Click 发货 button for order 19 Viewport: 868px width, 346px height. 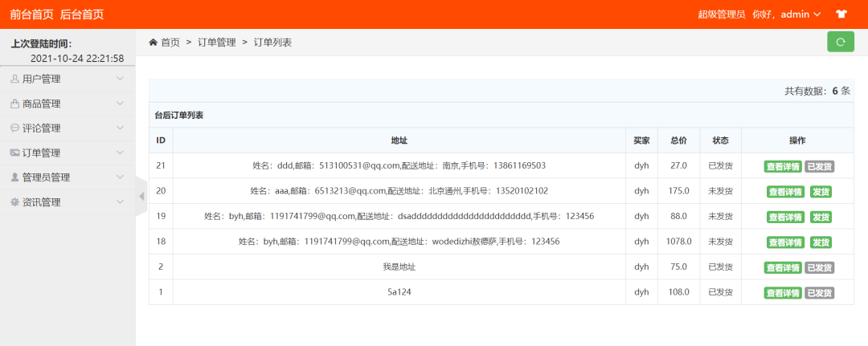[821, 218]
